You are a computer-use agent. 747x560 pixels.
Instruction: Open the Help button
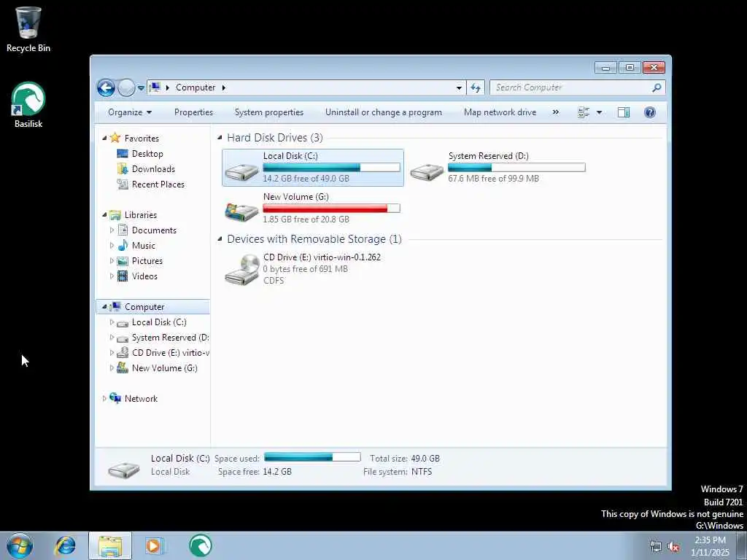650,112
